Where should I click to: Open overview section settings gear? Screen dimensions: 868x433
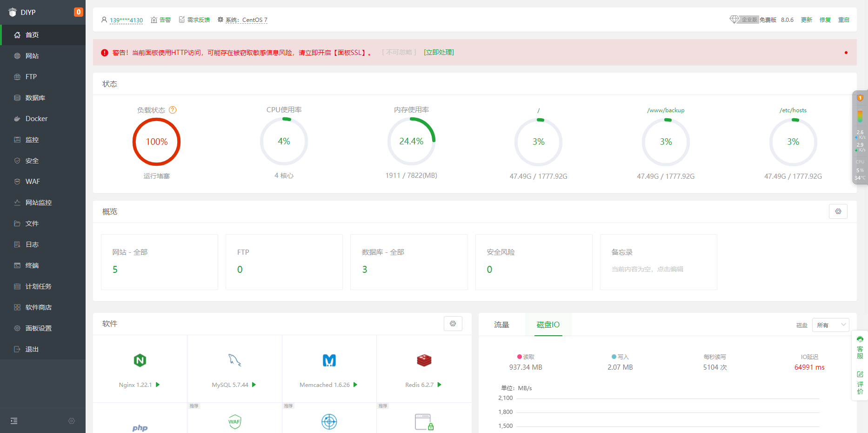click(x=838, y=211)
